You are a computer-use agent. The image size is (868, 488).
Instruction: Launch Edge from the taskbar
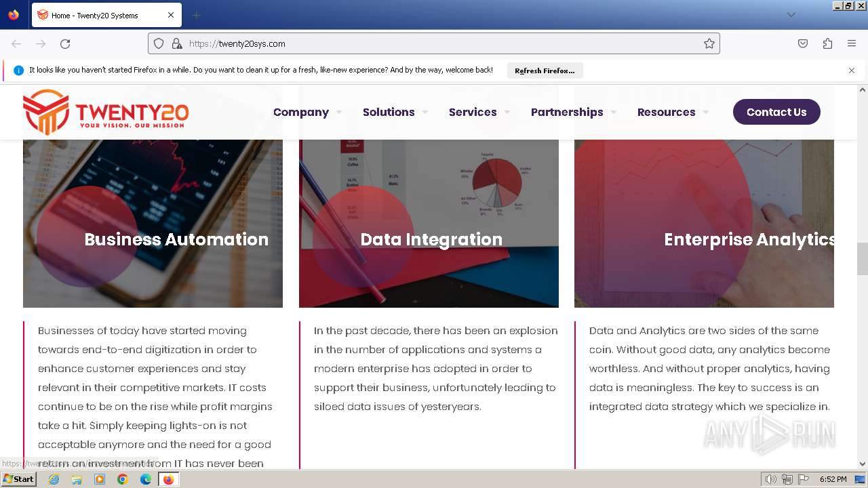pyautogui.click(x=146, y=479)
